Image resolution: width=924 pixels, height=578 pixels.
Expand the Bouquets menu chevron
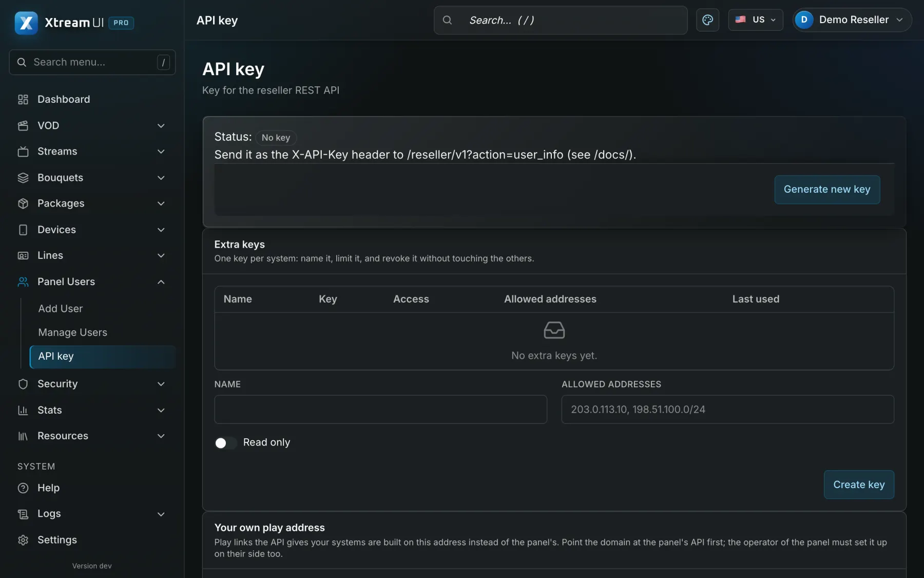[161, 178]
